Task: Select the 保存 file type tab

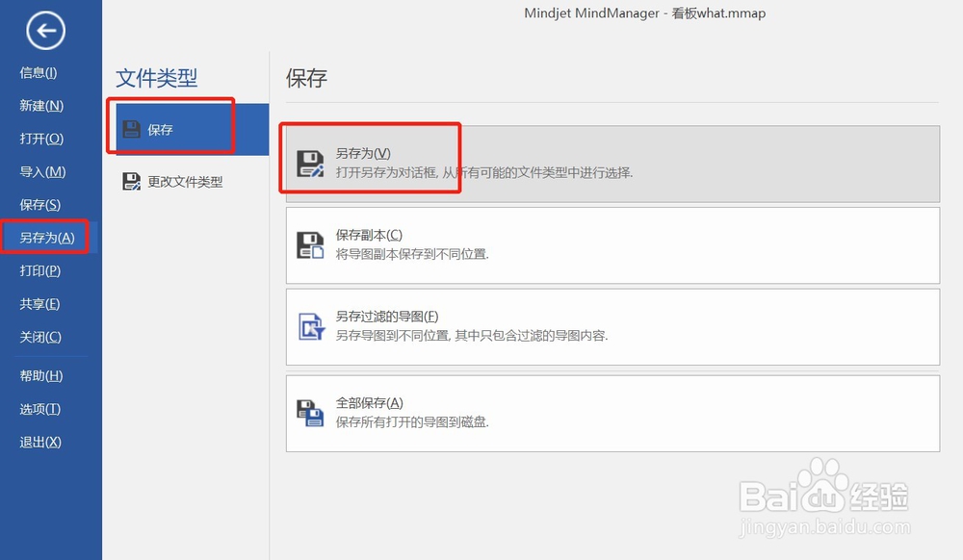Action: pos(193,130)
